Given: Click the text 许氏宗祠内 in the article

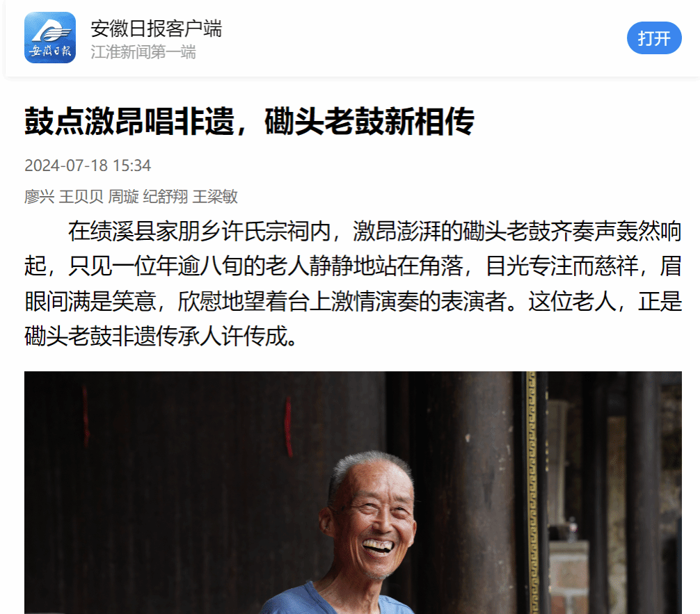Looking at the screenshot, I should [276, 232].
